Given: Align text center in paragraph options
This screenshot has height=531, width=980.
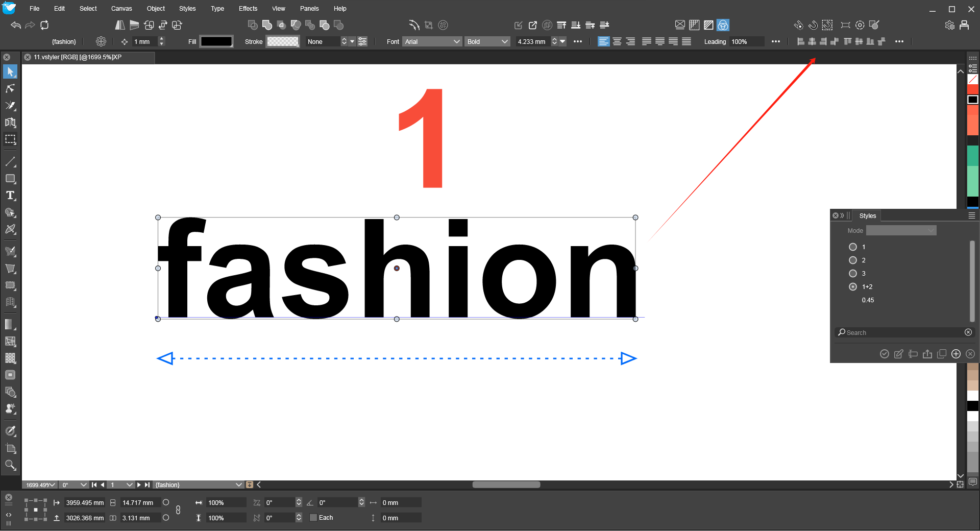Looking at the screenshot, I should coord(617,41).
